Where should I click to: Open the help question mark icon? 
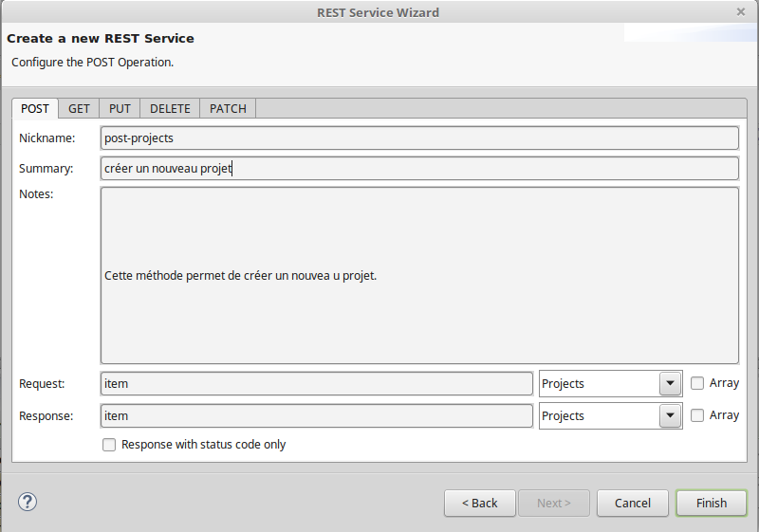(28, 502)
